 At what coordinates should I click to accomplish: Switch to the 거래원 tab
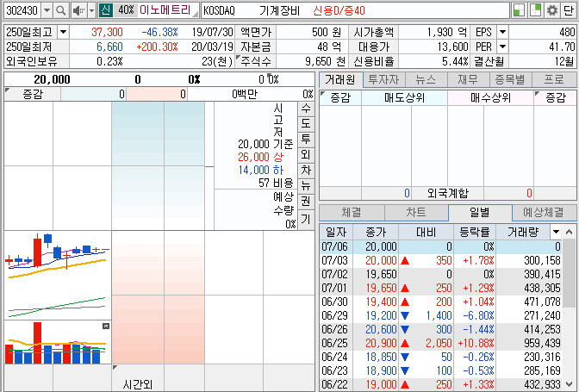[x=340, y=80]
